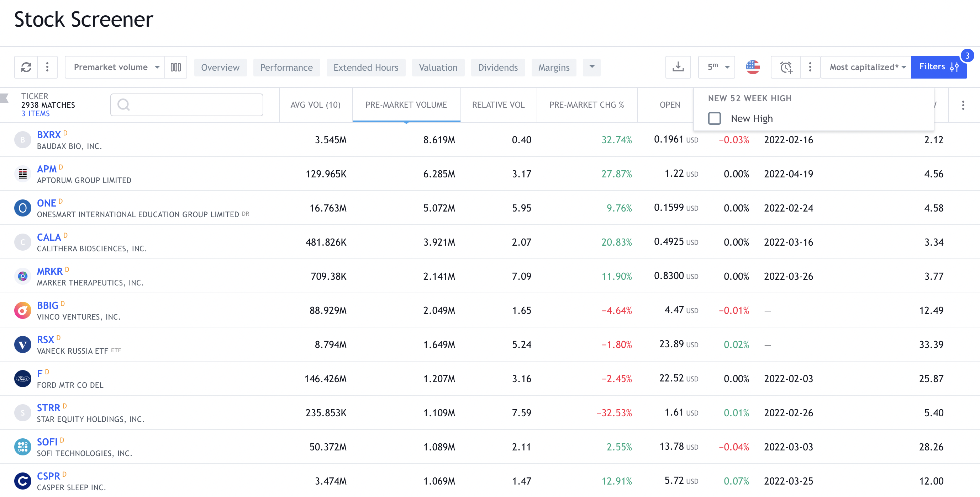Select the Valuation tab
980x497 pixels.
(x=438, y=68)
